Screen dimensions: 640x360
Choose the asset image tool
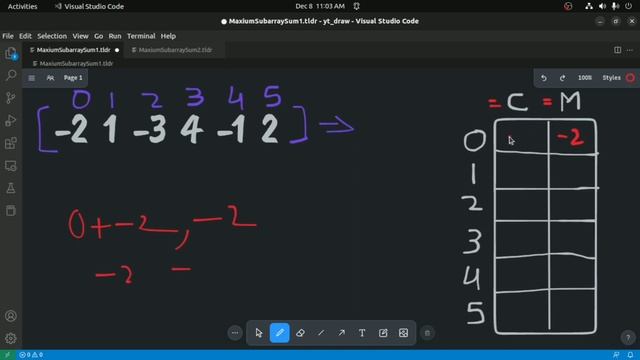pyautogui.click(x=403, y=333)
